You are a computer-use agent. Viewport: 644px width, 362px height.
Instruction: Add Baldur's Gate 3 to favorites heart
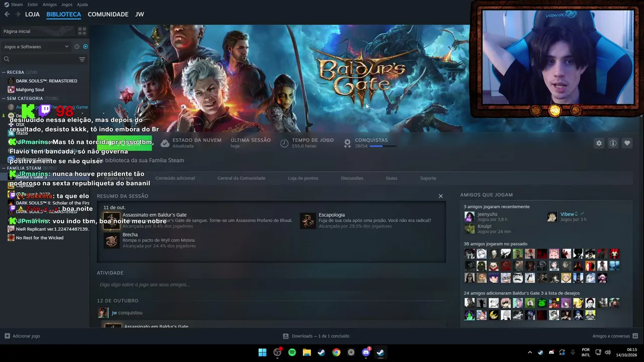tap(627, 143)
